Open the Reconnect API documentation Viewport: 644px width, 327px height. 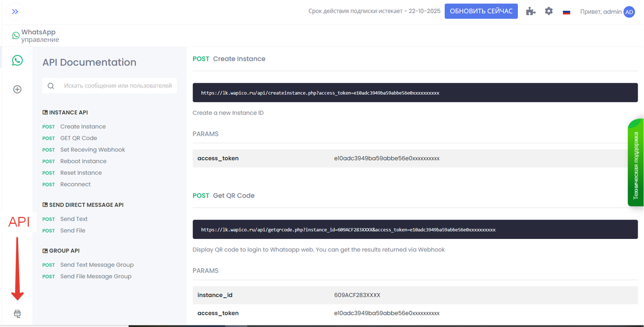pyautogui.click(x=76, y=184)
